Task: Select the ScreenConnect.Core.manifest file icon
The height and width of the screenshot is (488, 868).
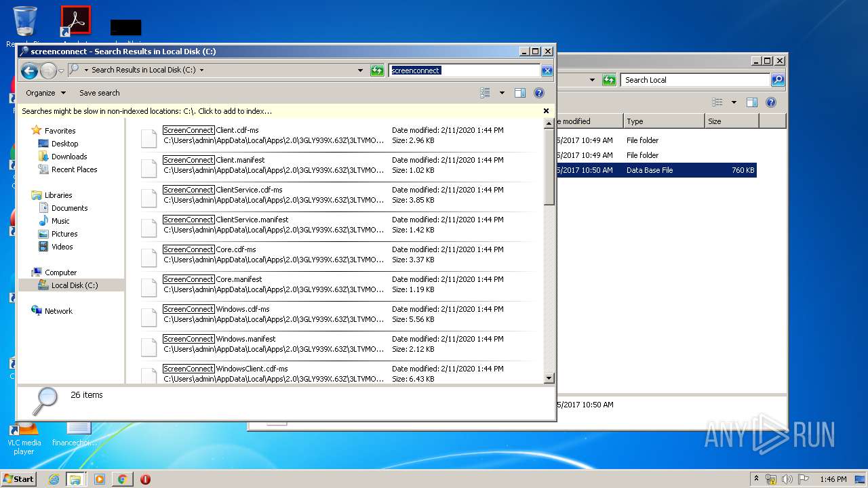Action: click(149, 287)
